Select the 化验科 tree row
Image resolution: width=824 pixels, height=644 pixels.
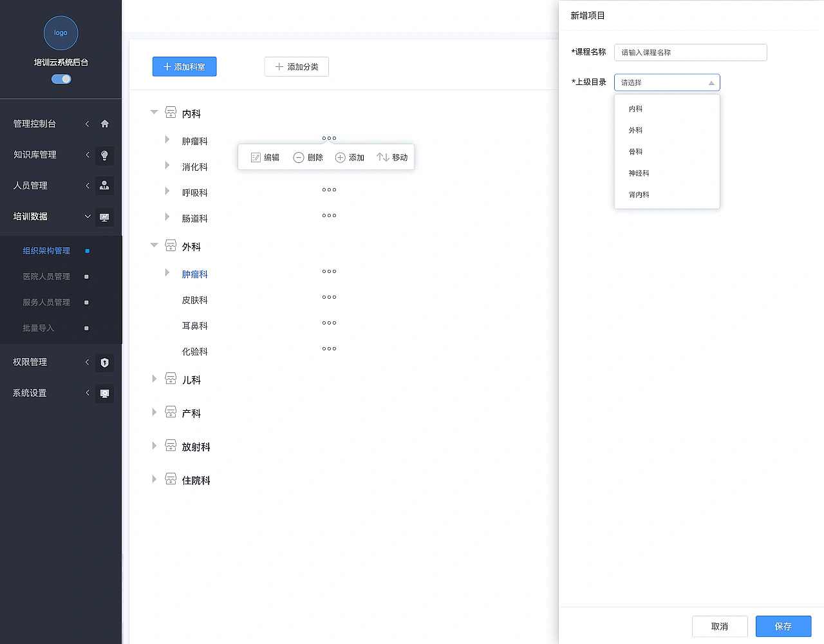point(194,352)
